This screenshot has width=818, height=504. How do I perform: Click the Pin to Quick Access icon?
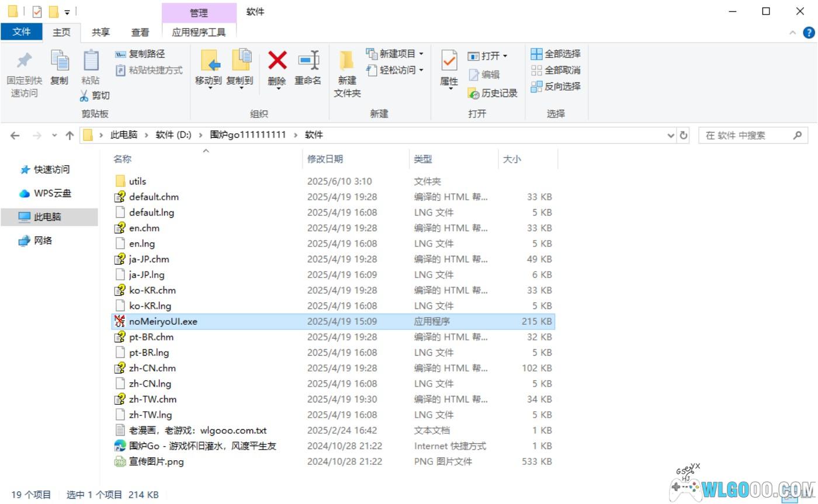pos(24,61)
